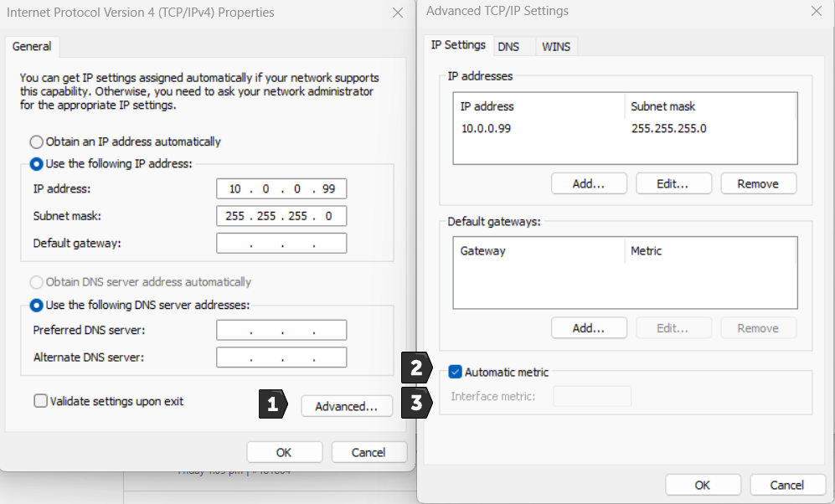Click the Interface metric input field
Viewport: 835px width, 504px height.
[x=592, y=397]
